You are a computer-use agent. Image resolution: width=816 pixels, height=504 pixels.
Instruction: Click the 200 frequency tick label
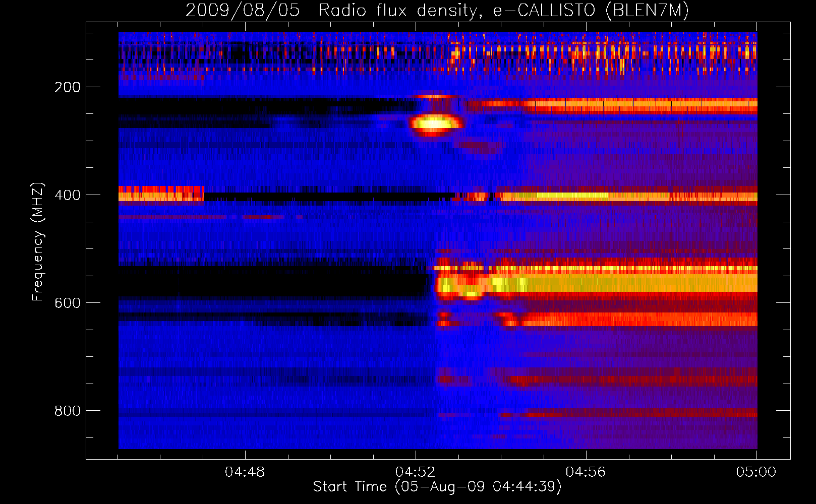68,87
